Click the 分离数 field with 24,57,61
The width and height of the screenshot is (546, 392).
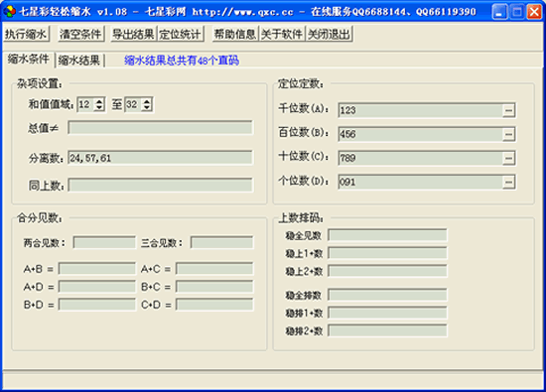click(x=160, y=158)
